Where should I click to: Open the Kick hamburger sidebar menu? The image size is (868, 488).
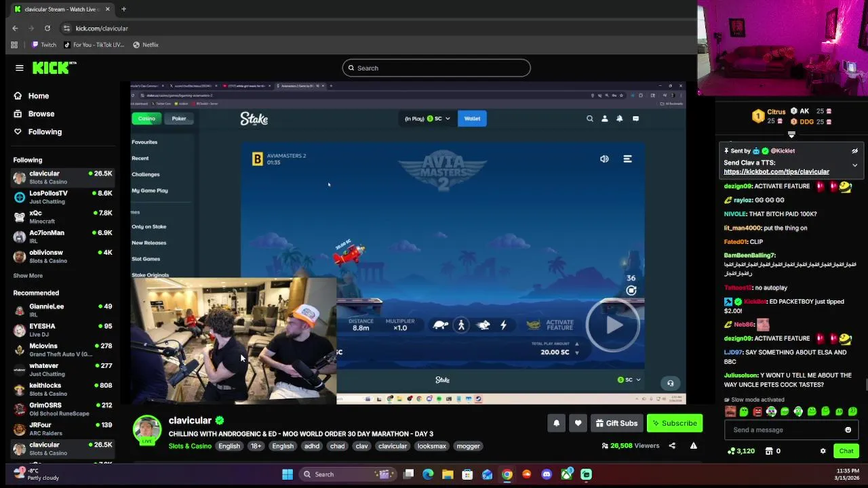pos(20,68)
